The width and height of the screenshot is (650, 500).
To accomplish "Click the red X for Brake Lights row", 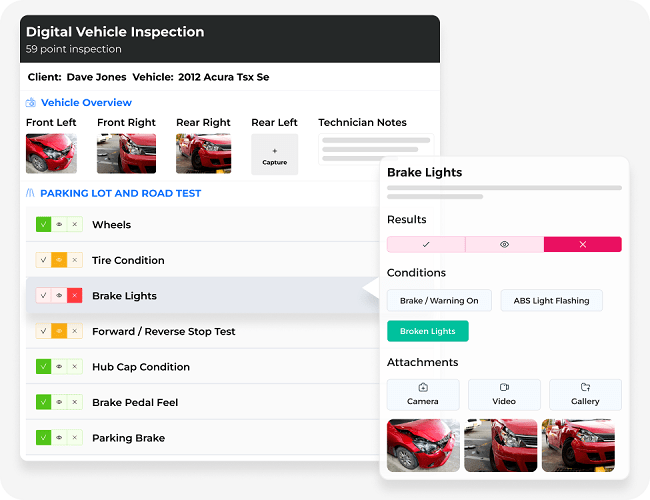I will (x=74, y=296).
